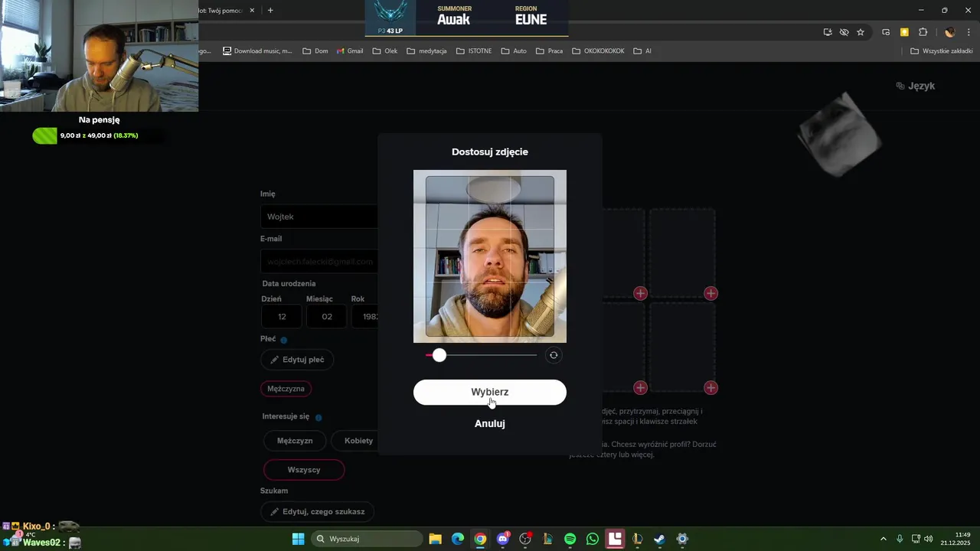Open the Gmail bookmark
Viewport: 980px width, 551px height.
[x=350, y=51]
